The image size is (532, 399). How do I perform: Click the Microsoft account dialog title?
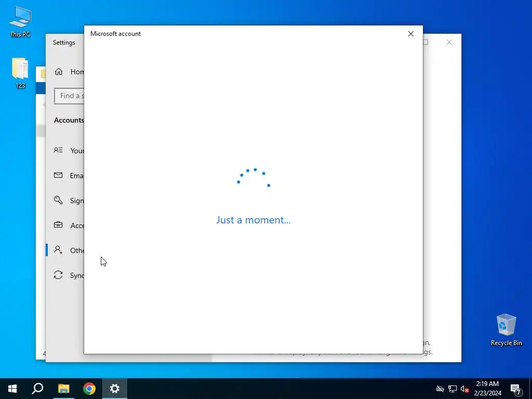tap(115, 34)
